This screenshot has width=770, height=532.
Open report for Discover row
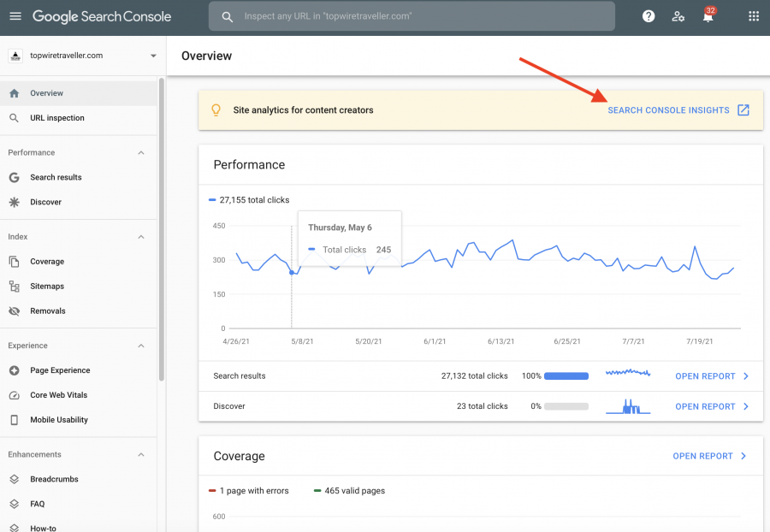(705, 407)
